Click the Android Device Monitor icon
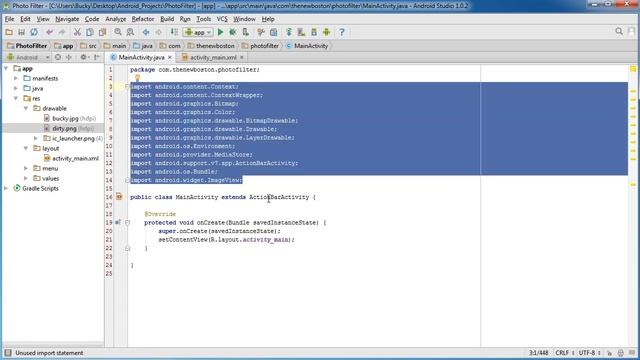 click(x=327, y=32)
